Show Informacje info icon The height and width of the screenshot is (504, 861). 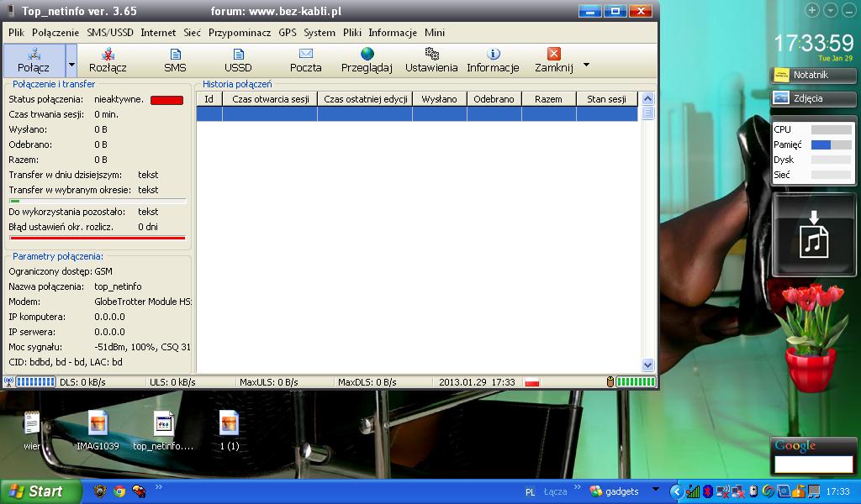(493, 55)
